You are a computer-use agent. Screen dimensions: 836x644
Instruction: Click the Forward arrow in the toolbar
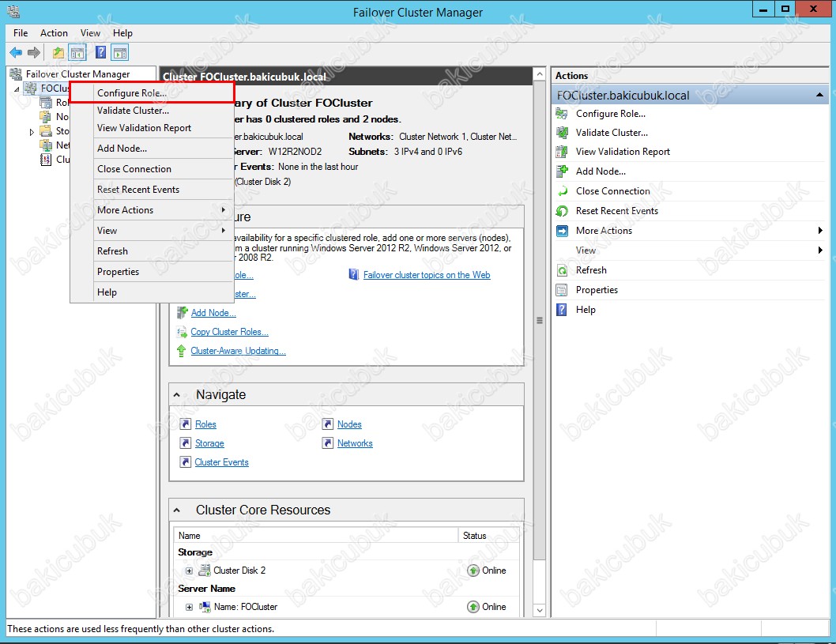pos(34,52)
